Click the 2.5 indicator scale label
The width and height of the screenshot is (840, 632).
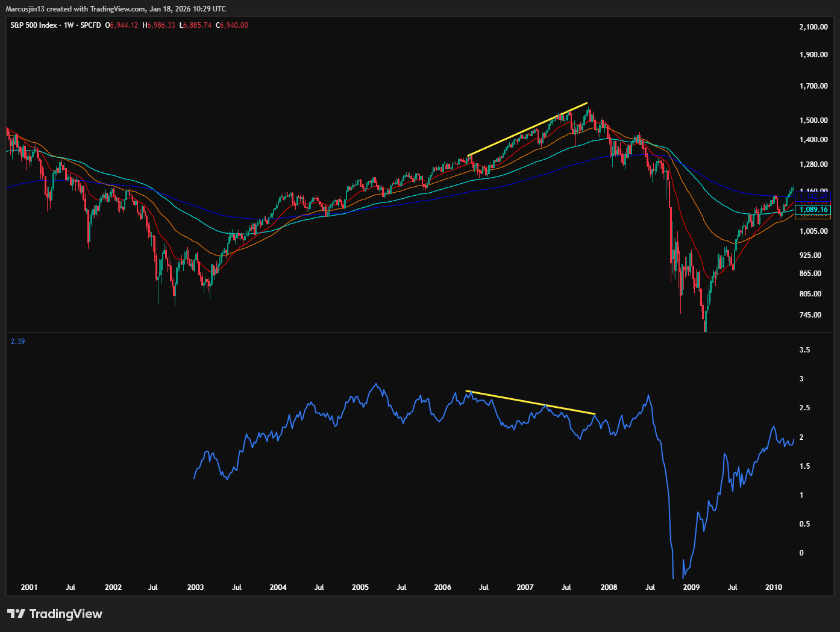[x=804, y=408]
